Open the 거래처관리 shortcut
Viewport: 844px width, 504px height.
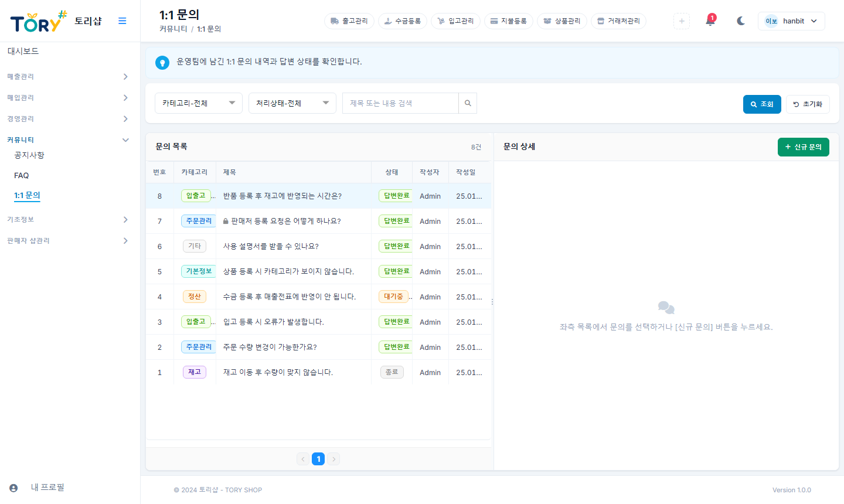click(x=618, y=21)
